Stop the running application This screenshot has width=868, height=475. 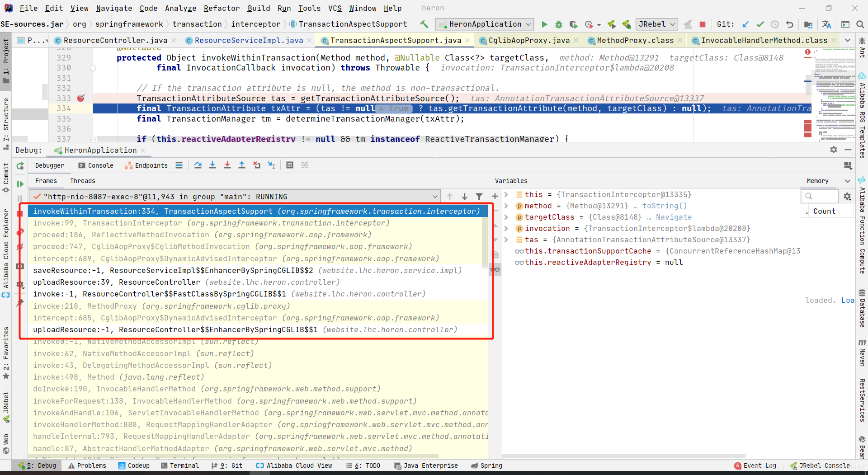(x=703, y=24)
